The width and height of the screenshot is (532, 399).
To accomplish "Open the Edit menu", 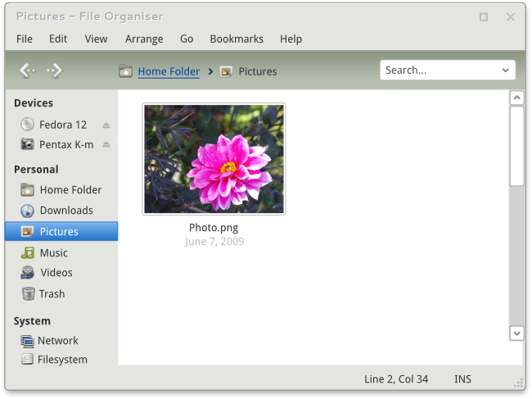I will (58, 39).
